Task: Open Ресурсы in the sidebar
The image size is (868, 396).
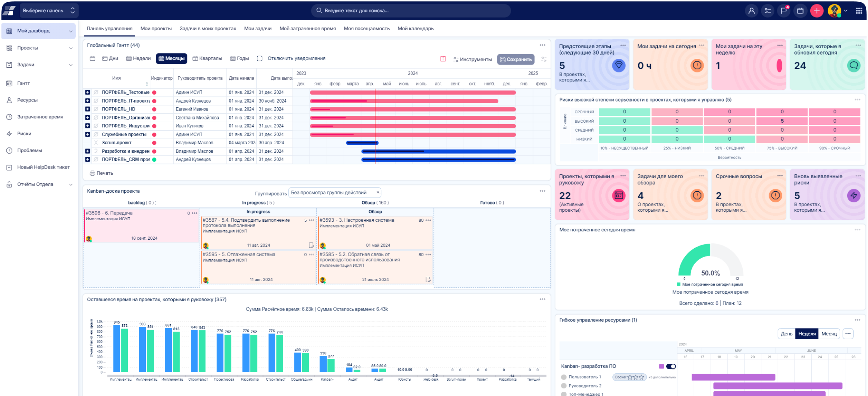Action: pos(27,100)
